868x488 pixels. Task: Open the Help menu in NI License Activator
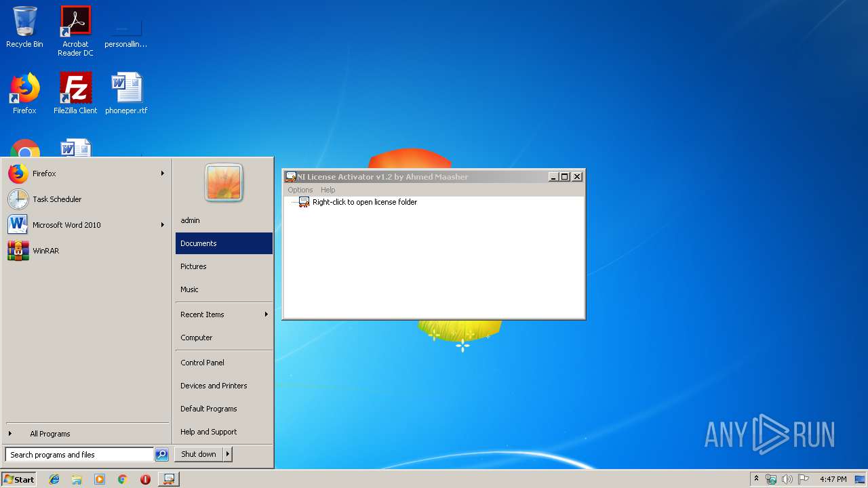pos(328,190)
